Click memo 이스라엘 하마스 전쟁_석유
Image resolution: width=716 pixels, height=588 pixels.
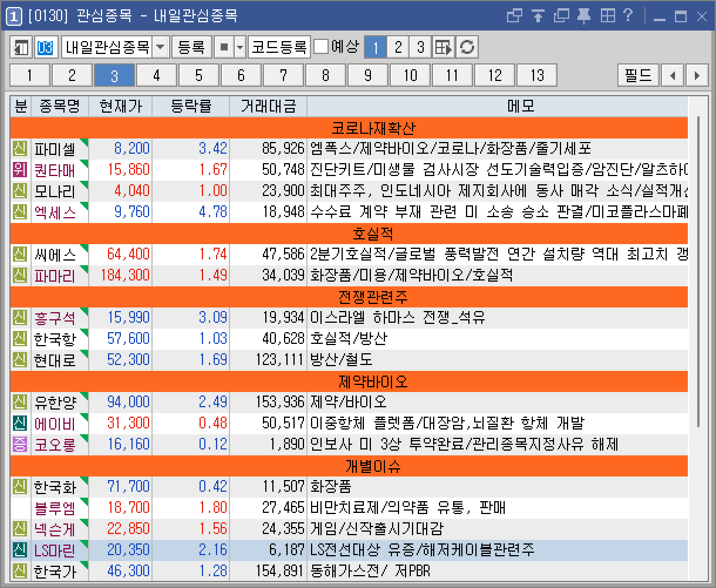click(398, 317)
